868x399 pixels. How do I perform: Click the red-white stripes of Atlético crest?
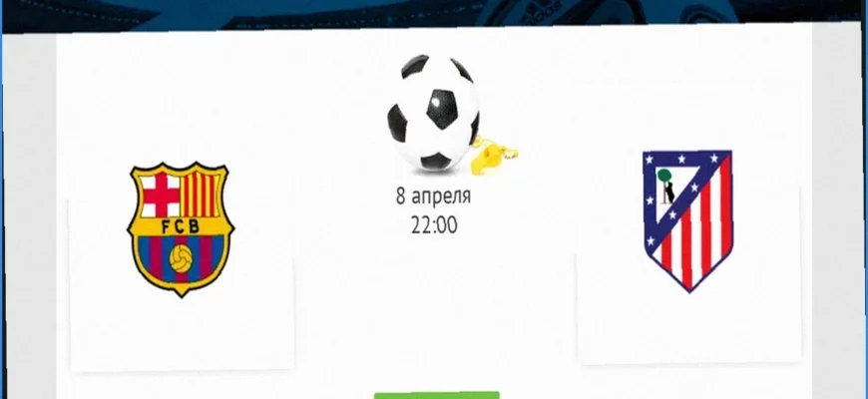697,232
